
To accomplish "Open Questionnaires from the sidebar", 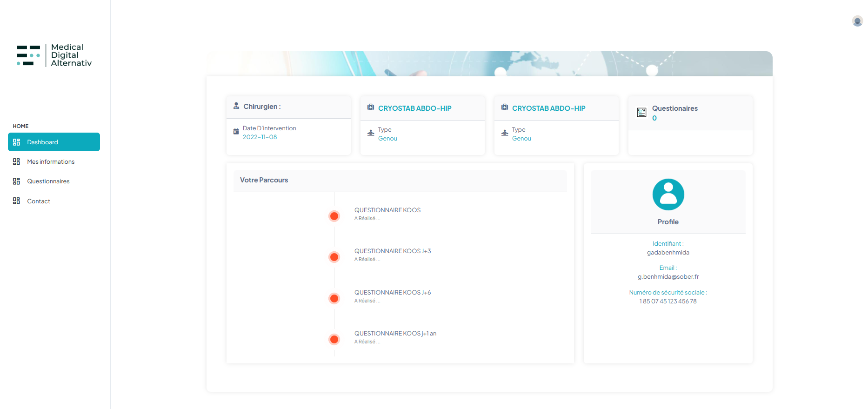I will pos(48,181).
